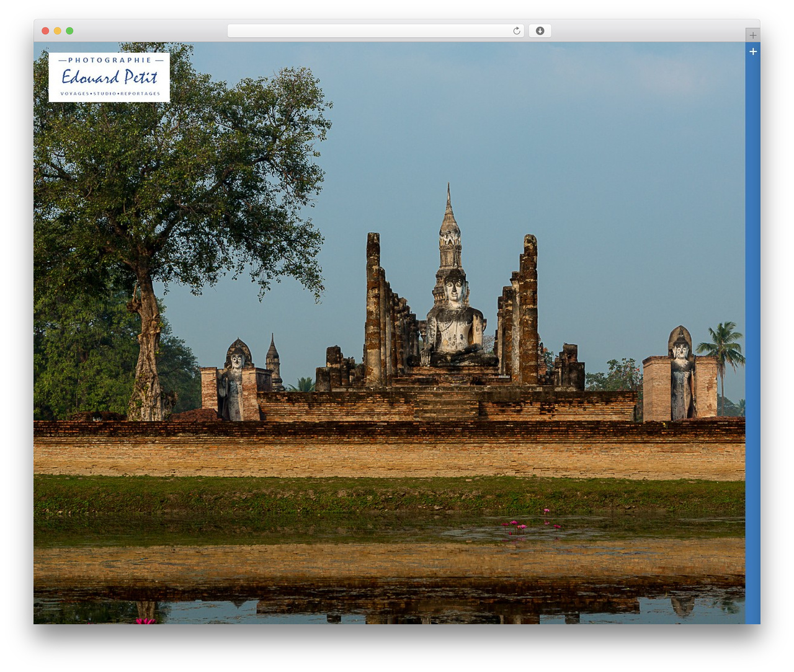794x672 pixels.
Task: Click the browser reload icon
Action: pos(517,31)
